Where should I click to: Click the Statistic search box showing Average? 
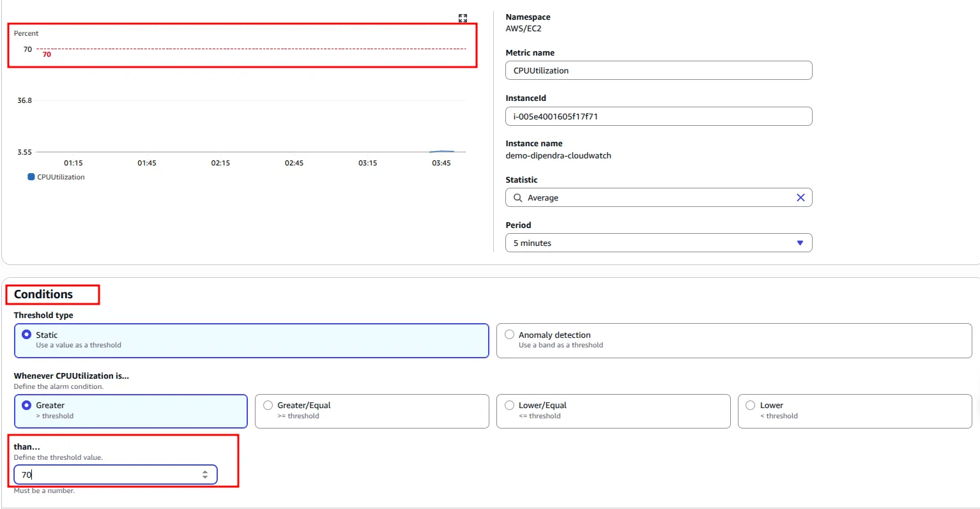(659, 197)
